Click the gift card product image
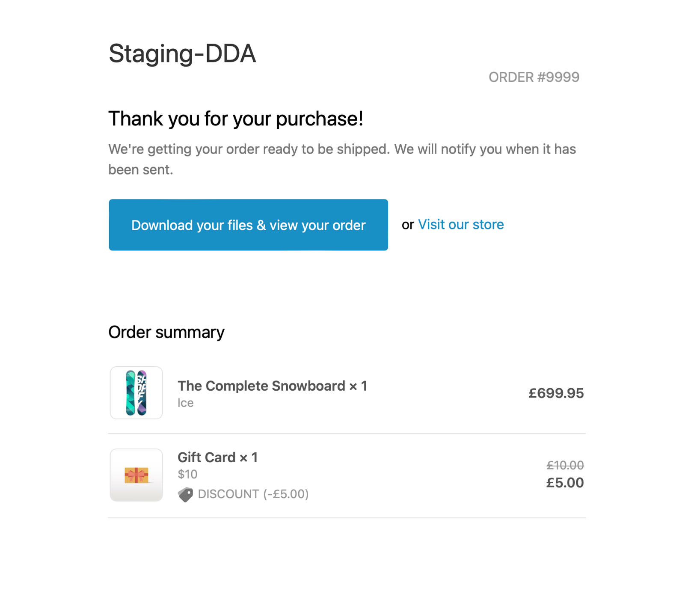This screenshot has height=591, width=700. tap(136, 475)
